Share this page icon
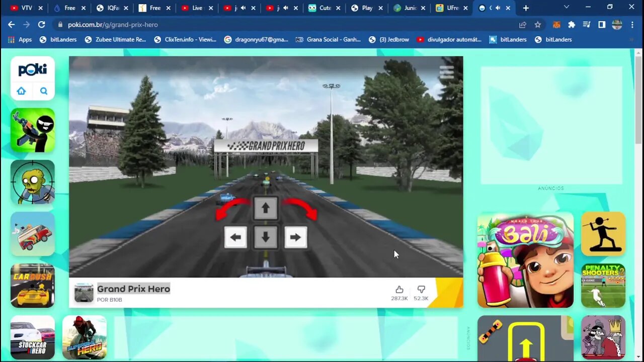644x362 pixels. pyautogui.click(x=523, y=25)
